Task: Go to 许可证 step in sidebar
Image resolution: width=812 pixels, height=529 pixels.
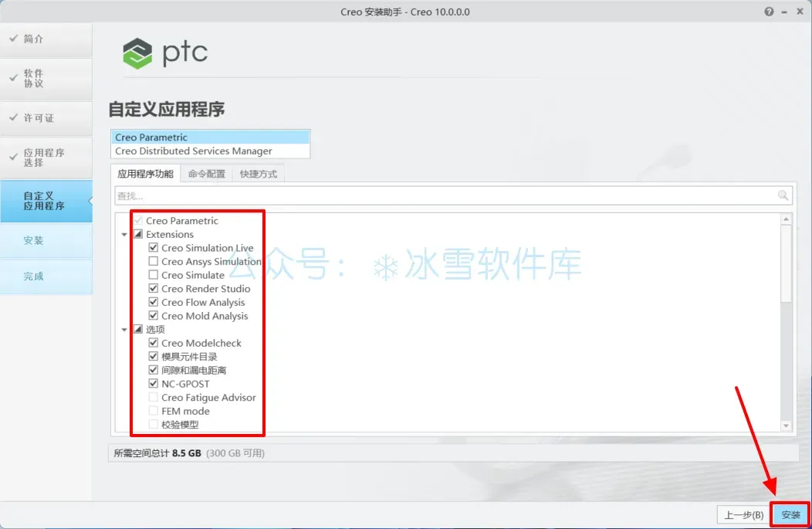Action: point(46,117)
